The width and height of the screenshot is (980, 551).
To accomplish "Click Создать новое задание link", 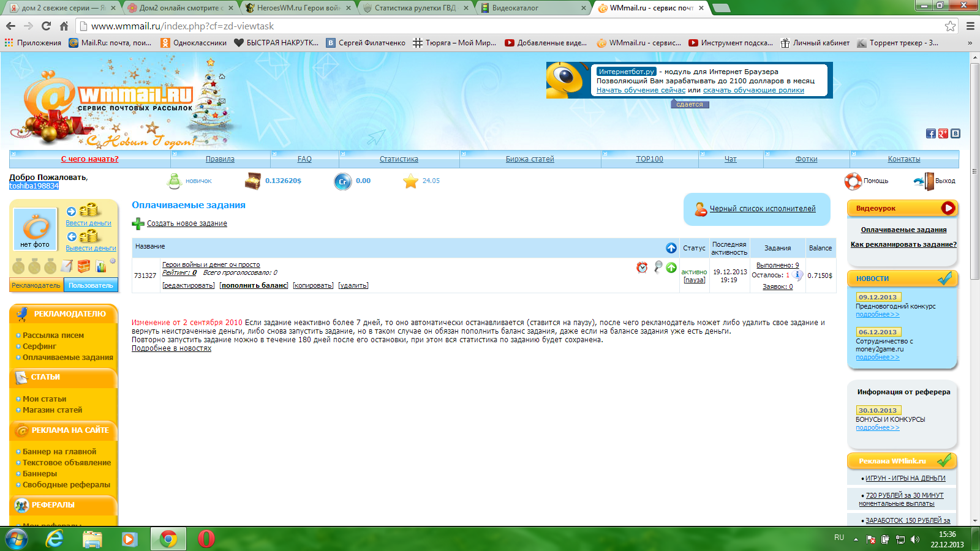I will [187, 223].
